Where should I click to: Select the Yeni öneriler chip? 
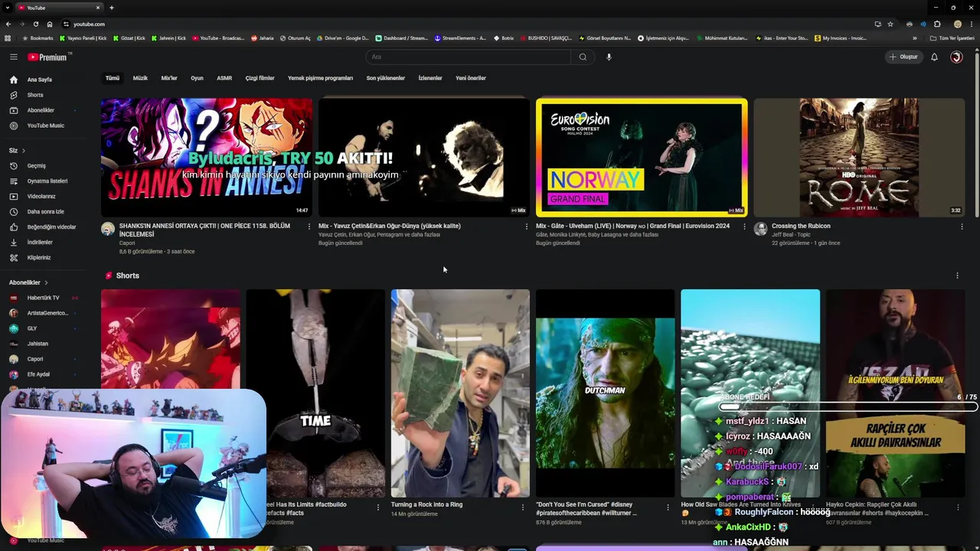[471, 78]
